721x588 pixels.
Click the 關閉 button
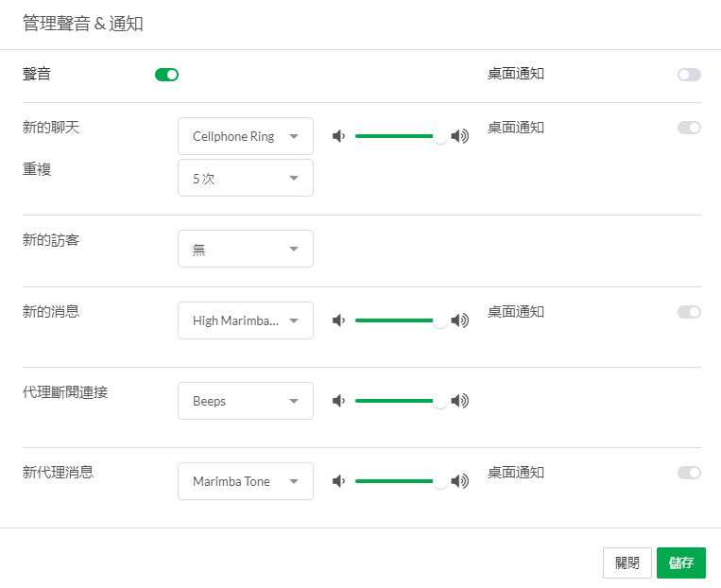(x=627, y=562)
